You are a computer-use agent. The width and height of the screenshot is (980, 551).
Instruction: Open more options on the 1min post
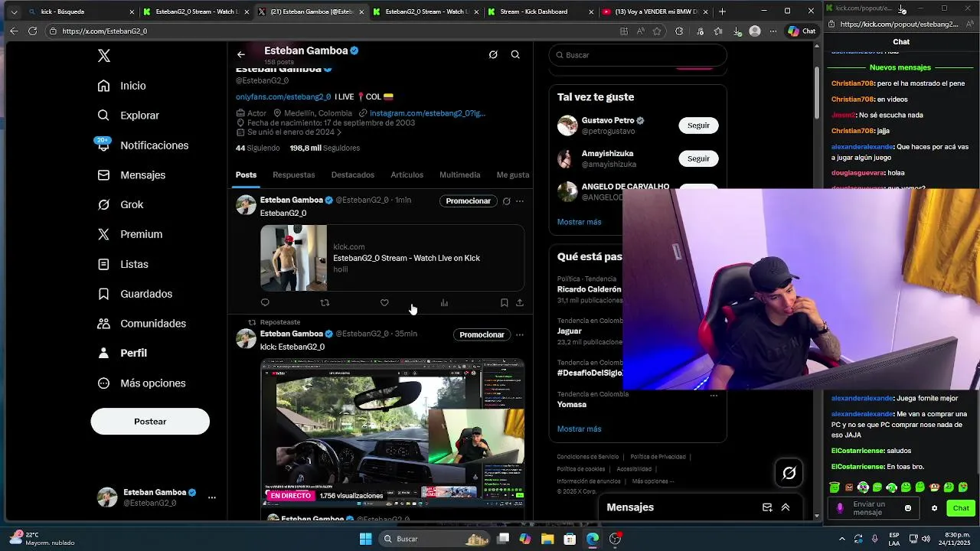[x=520, y=201]
